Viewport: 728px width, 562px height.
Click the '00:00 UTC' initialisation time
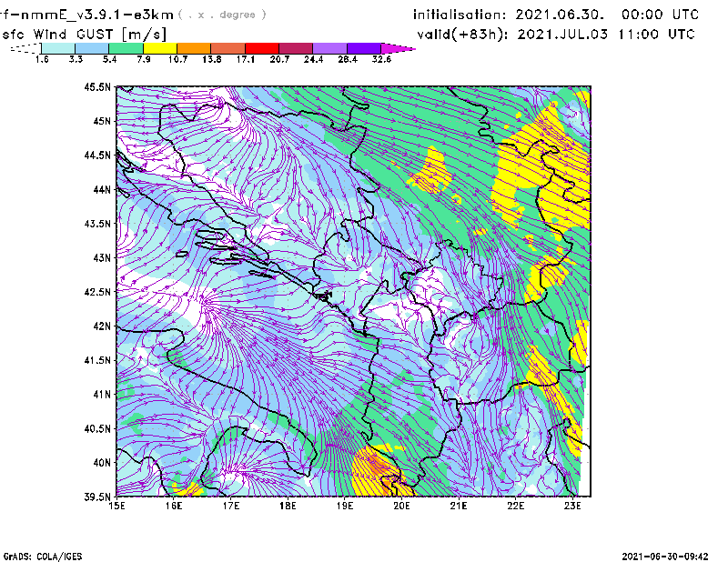[660, 15]
